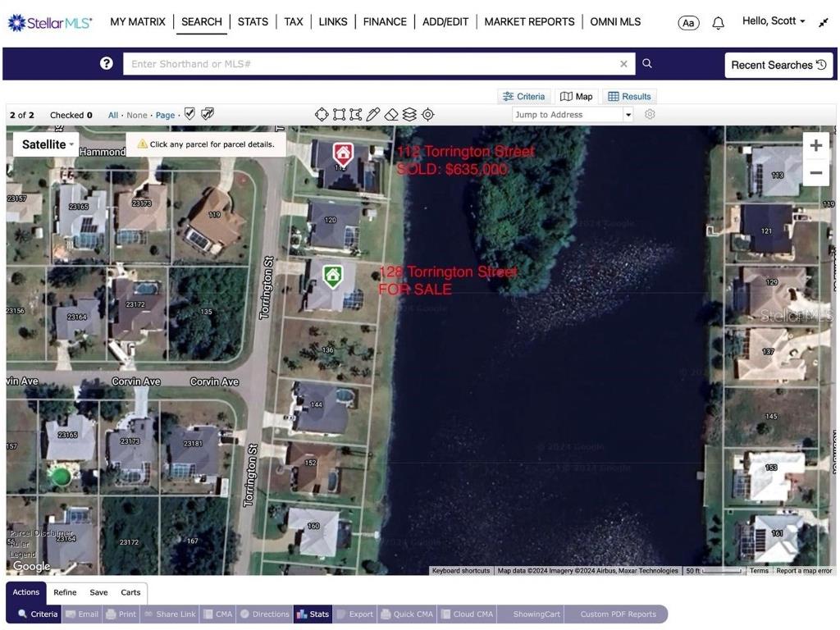Open the MARKET REPORTS menu
The height and width of the screenshot is (630, 840).
529,21
